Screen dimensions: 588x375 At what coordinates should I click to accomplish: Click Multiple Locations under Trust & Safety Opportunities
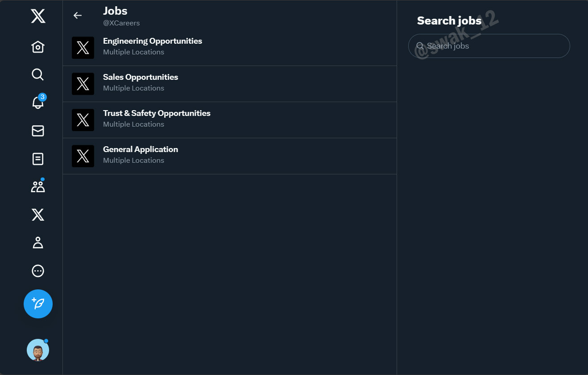coord(133,124)
